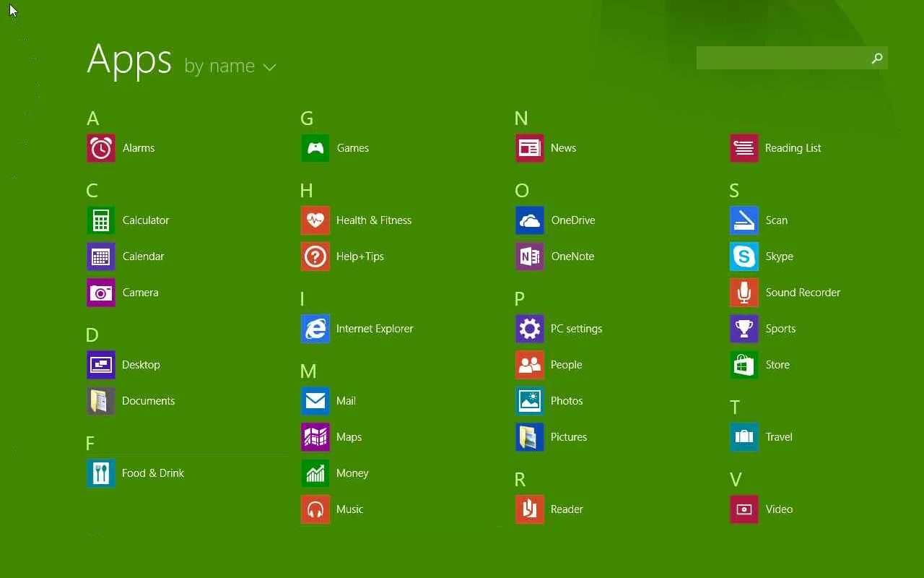
Task: Open the Calendar app icon
Action: pos(101,256)
